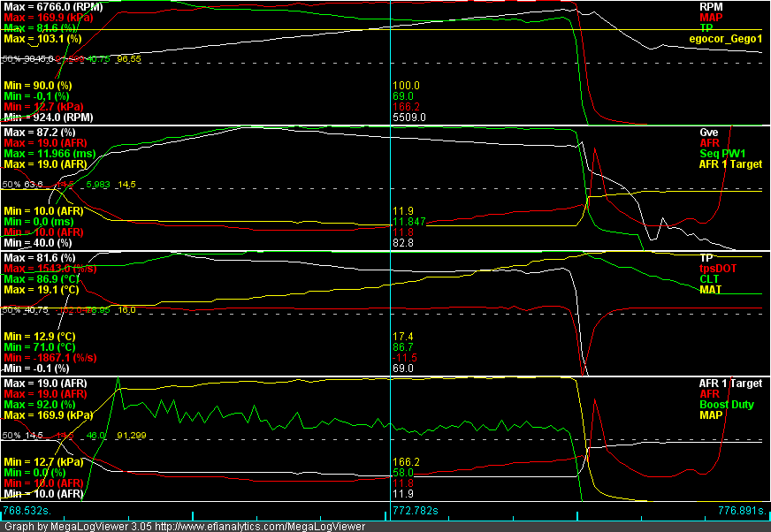Click the Gve legend label
The width and height of the screenshot is (771, 532).
pyautogui.click(x=707, y=132)
